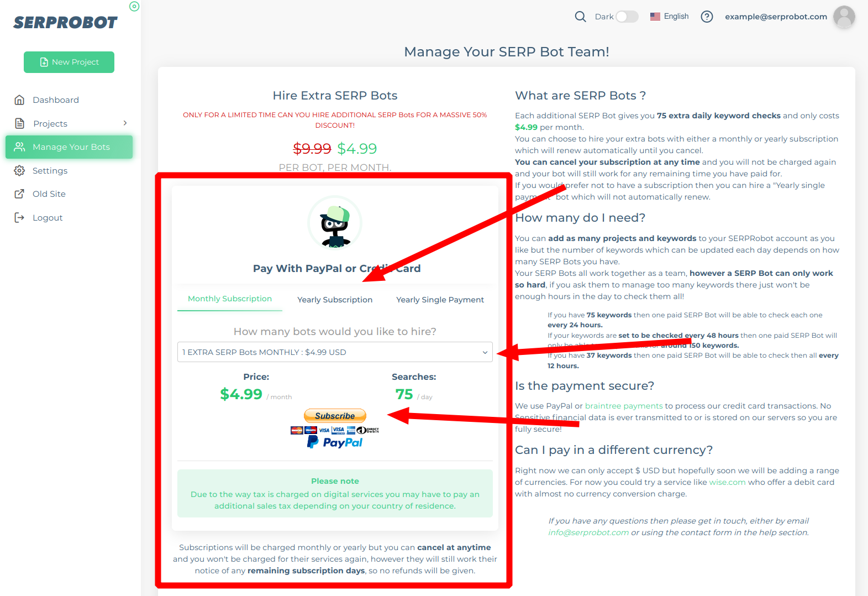
Task: Click 'Manage Your SERP Bot Team!' title
Action: click(x=507, y=52)
